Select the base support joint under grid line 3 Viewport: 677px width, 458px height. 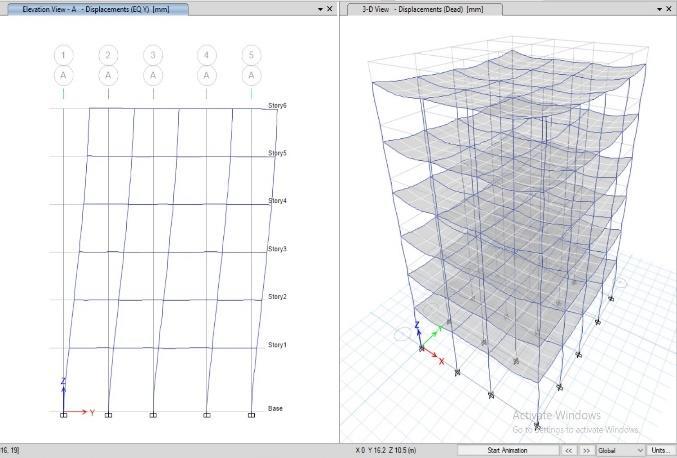153,415
